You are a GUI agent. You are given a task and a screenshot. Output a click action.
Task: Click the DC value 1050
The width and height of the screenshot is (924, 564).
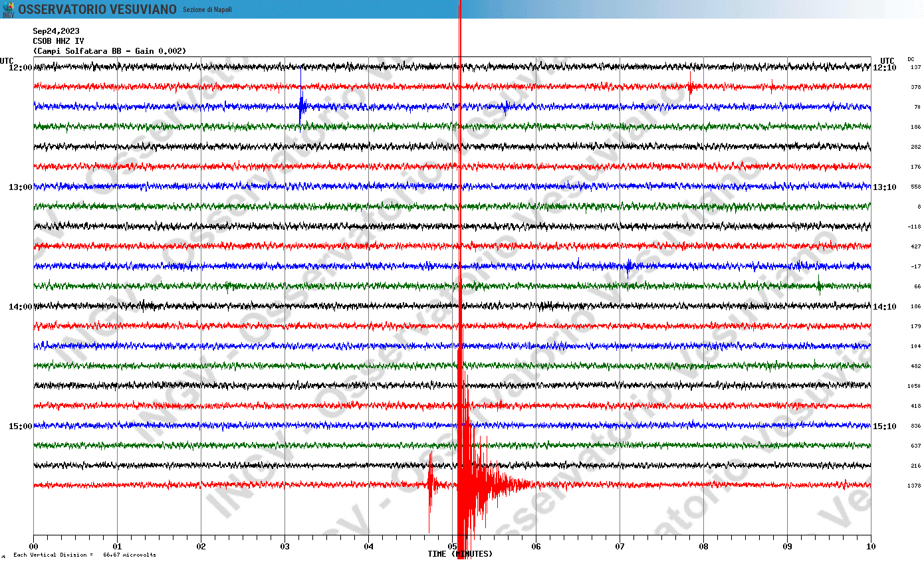point(915,386)
